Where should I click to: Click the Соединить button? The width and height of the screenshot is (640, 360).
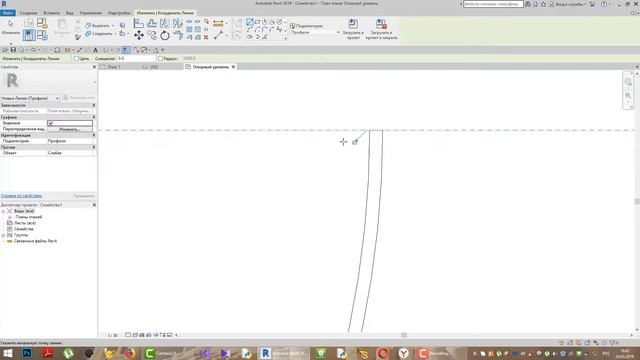click(99, 34)
